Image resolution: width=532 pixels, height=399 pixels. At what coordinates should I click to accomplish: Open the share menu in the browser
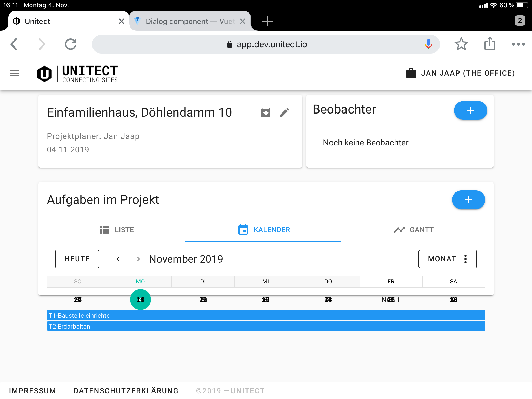coord(489,44)
